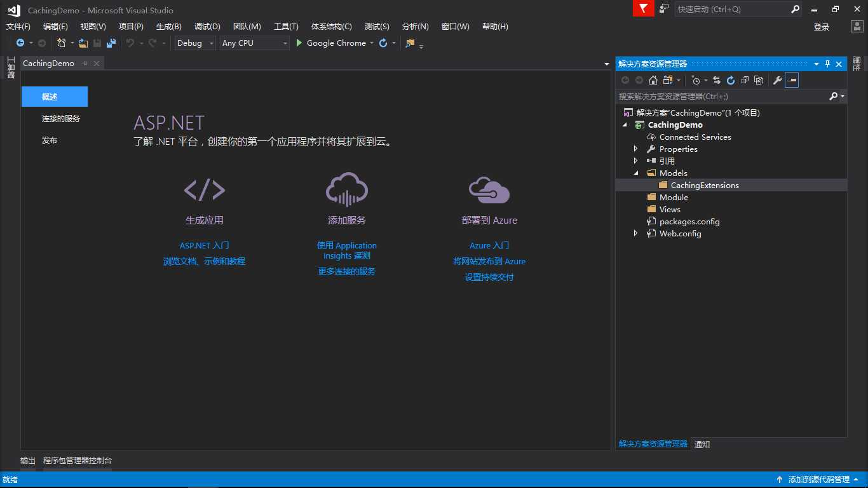This screenshot has width=868, height=488.
Task: Click the Home icon in Solution Explorer
Action: pos(653,80)
